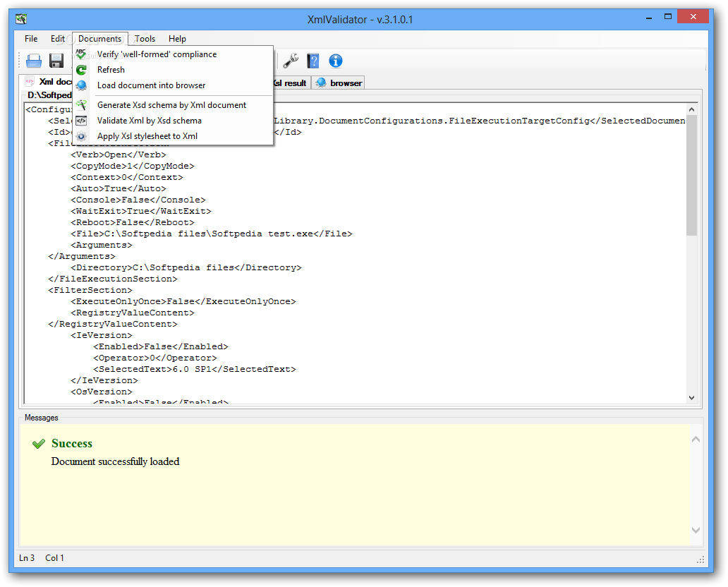This screenshot has height=587, width=728.
Task: Click the Col 1 status bar entry
Action: pos(54,558)
